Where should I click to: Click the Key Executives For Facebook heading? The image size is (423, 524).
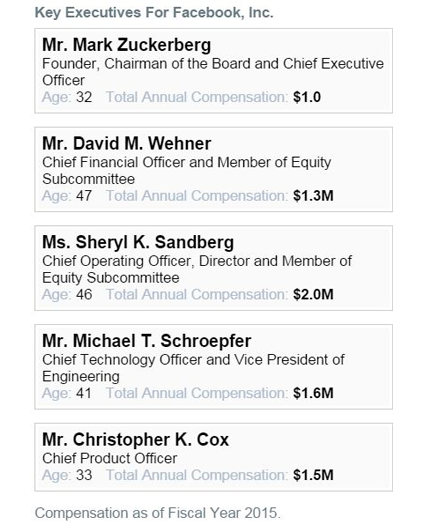click(154, 12)
